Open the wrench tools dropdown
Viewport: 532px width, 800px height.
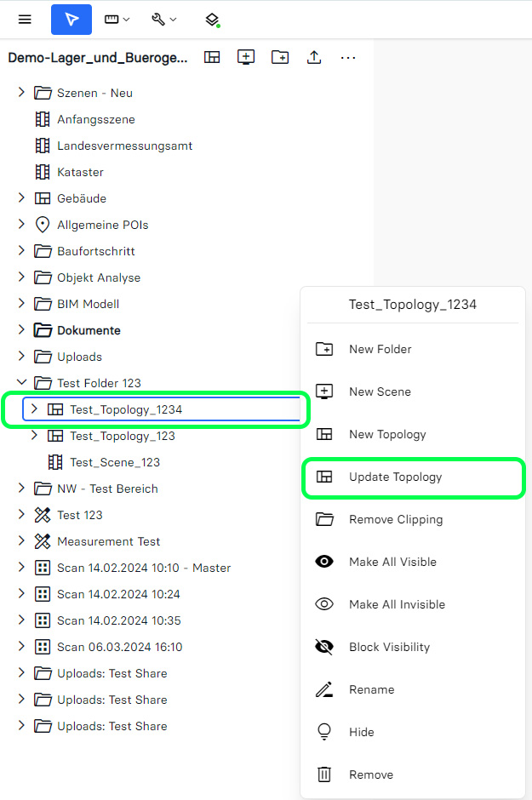[163, 19]
